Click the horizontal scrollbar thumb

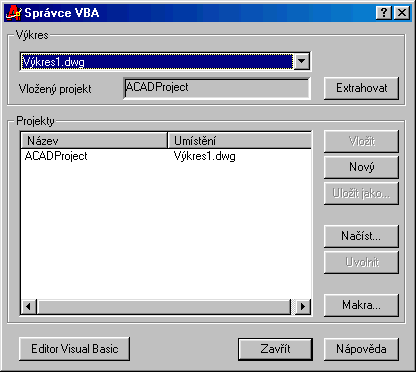(164, 306)
